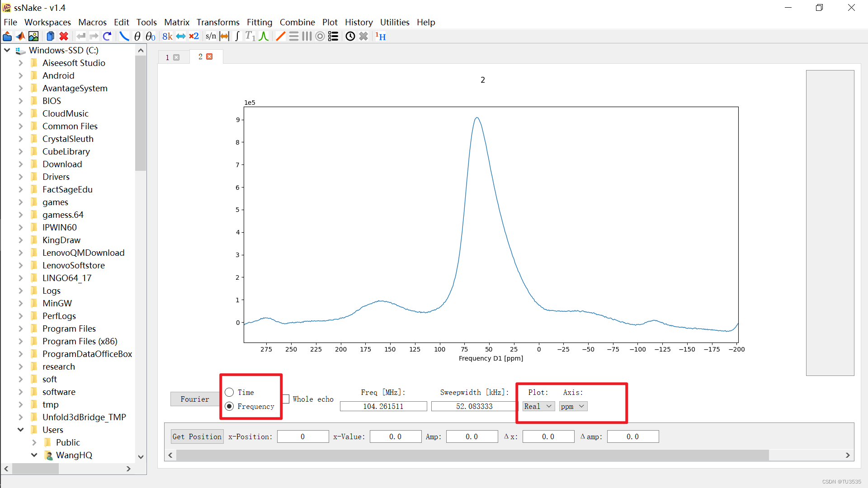
Task: Click the 1H NMR table icon
Action: tap(381, 37)
